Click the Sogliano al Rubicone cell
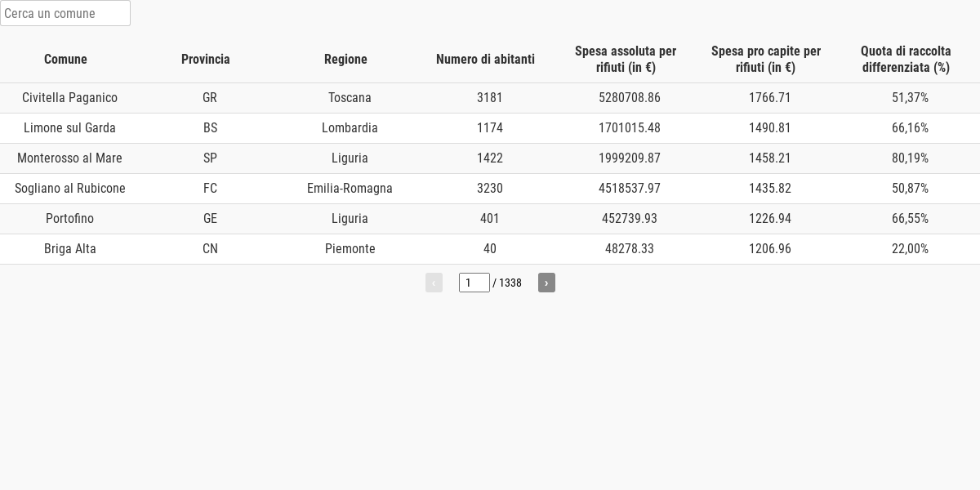 coord(70,189)
